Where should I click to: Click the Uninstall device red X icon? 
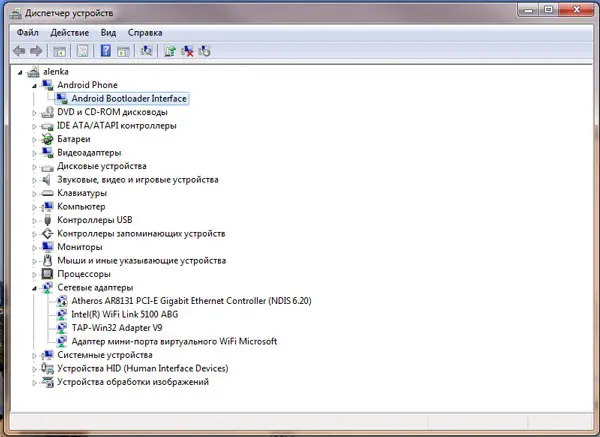pos(187,51)
